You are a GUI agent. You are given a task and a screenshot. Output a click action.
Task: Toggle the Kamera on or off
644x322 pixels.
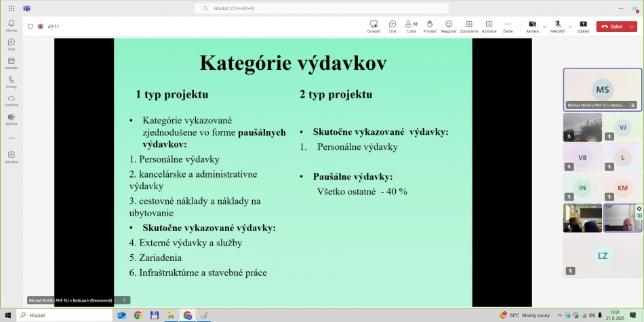click(532, 26)
